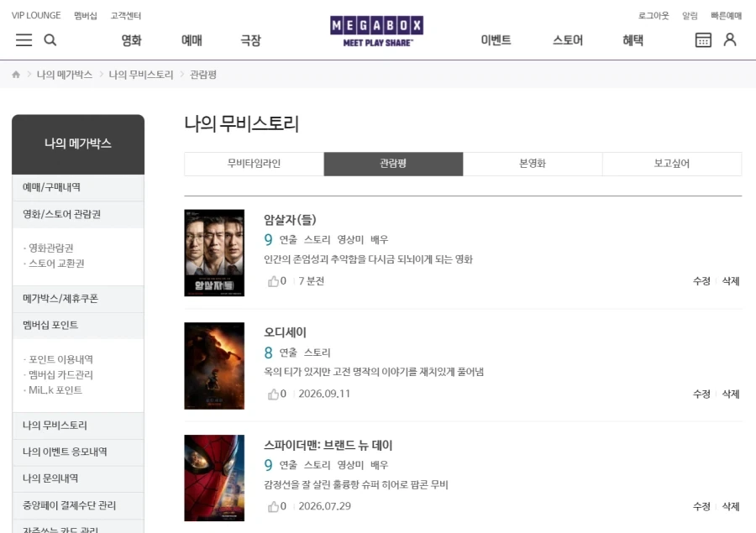The image size is (756, 533).
Task: Like the 스파이더맨 review thumbs-up
Action: tap(273, 506)
